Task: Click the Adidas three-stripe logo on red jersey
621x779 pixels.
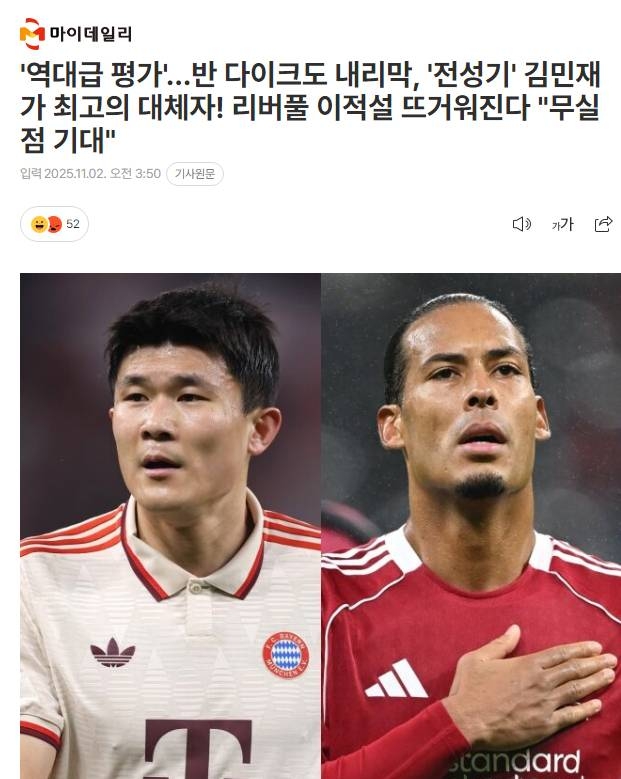Action: [x=396, y=679]
